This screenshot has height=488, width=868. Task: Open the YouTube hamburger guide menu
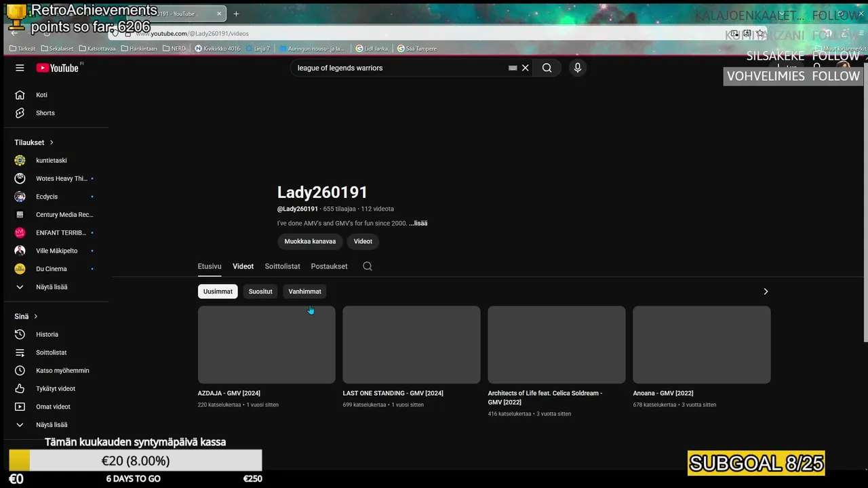[x=20, y=68]
